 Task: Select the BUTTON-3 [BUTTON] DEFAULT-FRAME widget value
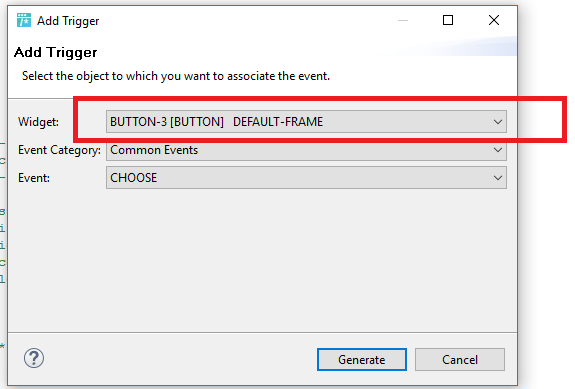point(216,122)
